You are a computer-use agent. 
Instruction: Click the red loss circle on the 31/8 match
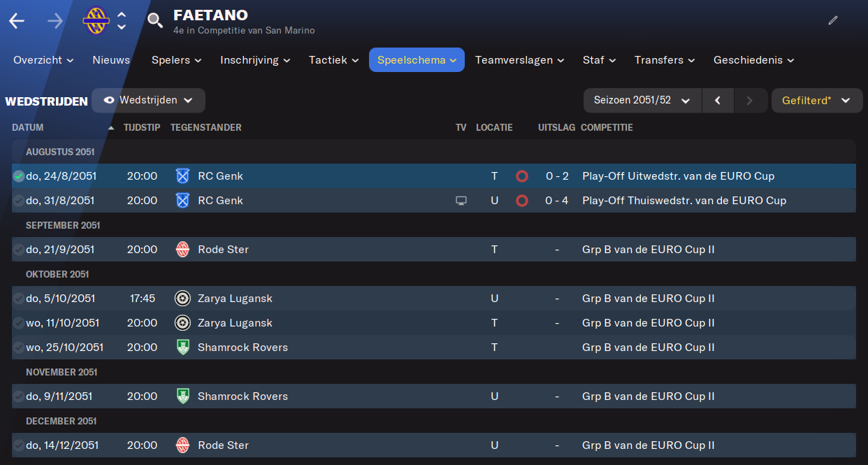coord(521,201)
